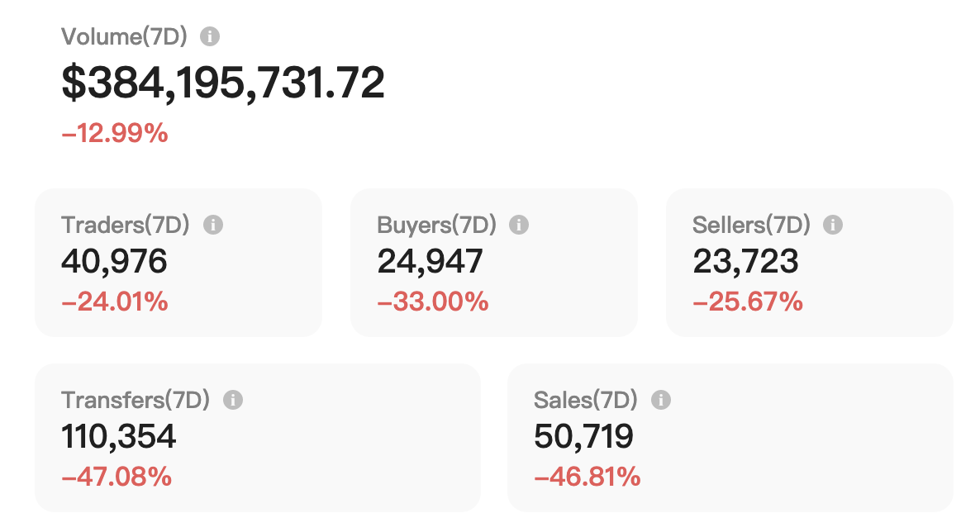Click the -46.81% sales change
The width and height of the screenshot is (980, 532).
pyautogui.click(x=588, y=477)
